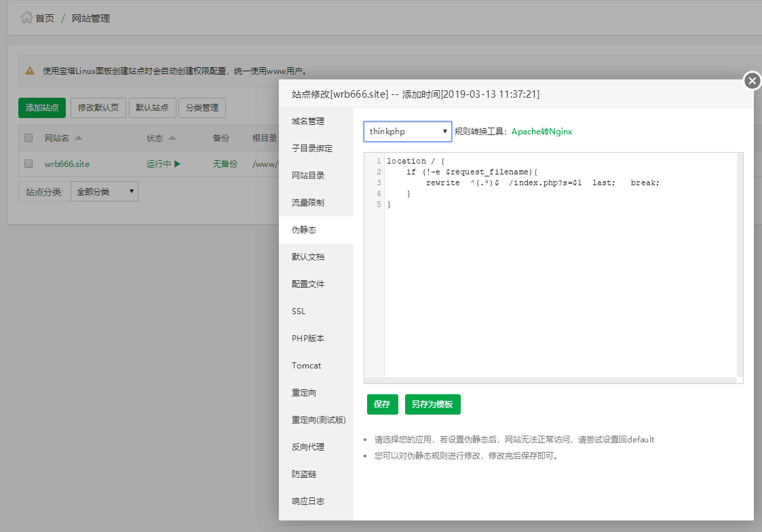
Task: Sort by status arrow
Action: (x=172, y=138)
